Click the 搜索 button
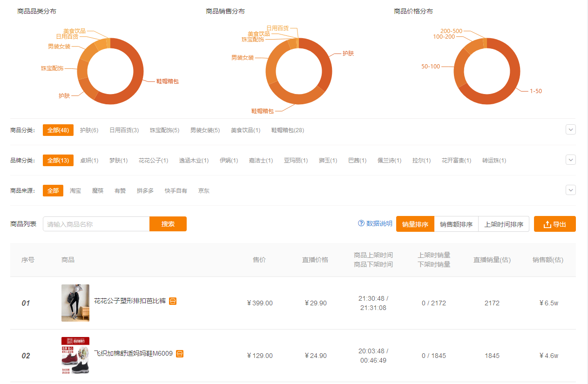 pos(168,224)
